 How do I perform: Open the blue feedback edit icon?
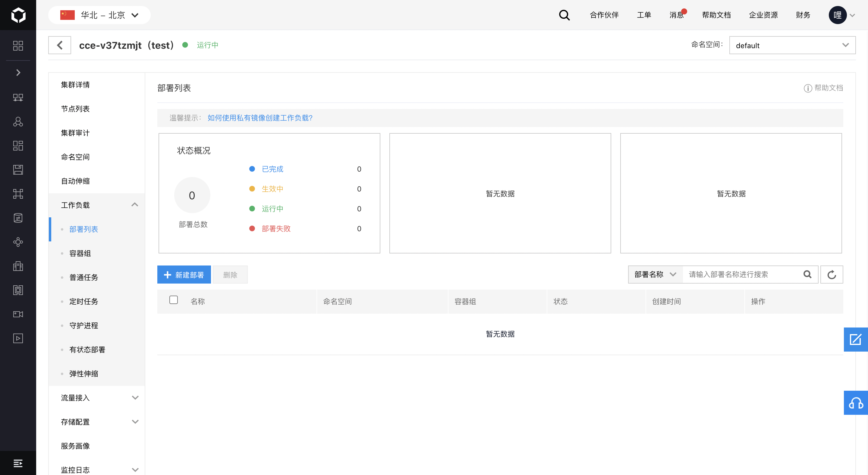click(x=855, y=339)
